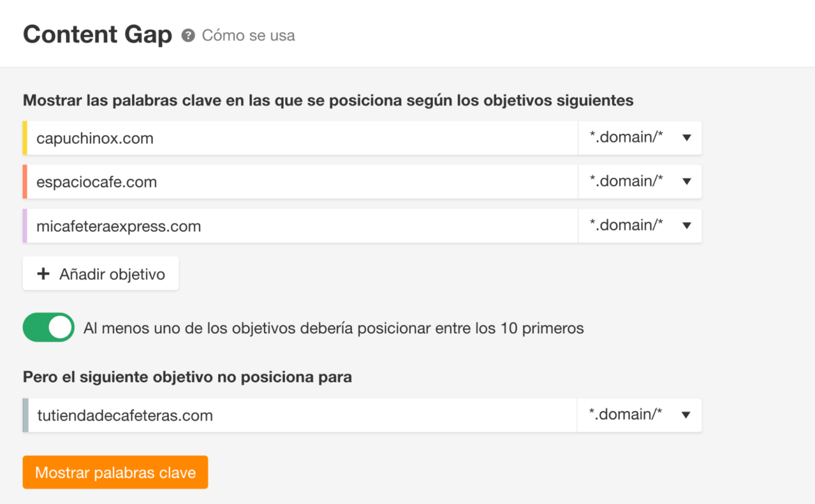815x504 pixels.
Task: Open the Content Gap help question mark icon
Action: pyautogui.click(x=188, y=35)
